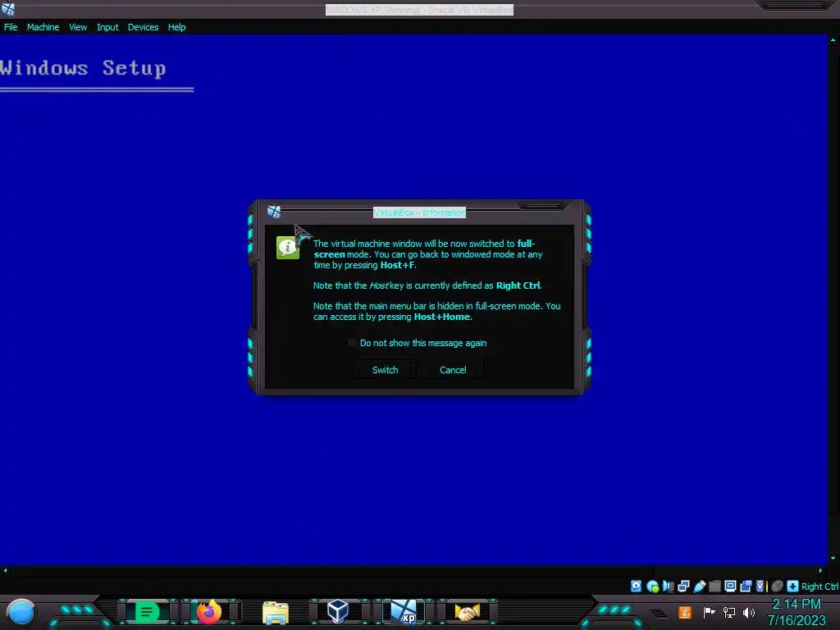Image resolution: width=840 pixels, height=630 pixels.
Task: Expand the hidden tray icons arrow
Action: coord(659,614)
